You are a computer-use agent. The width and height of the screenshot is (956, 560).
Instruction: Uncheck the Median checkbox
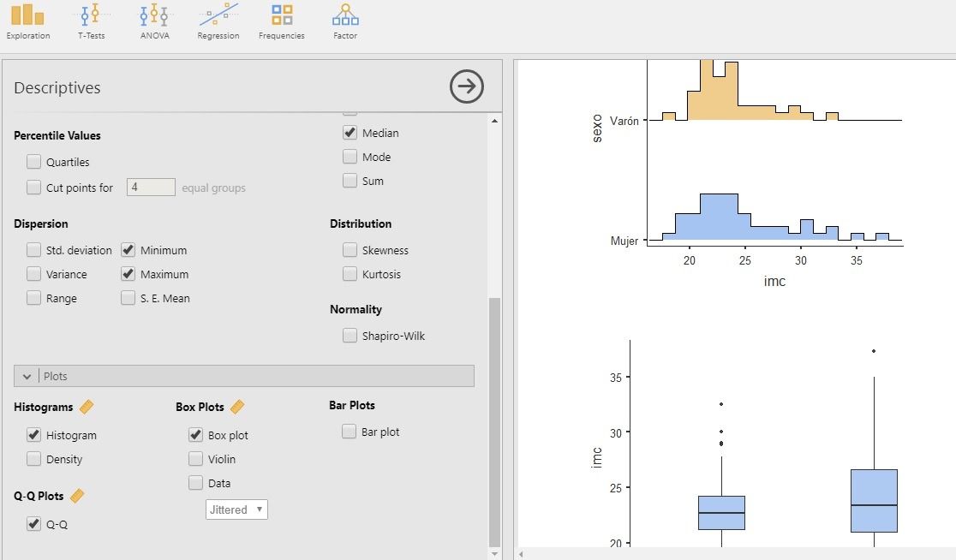coord(350,133)
